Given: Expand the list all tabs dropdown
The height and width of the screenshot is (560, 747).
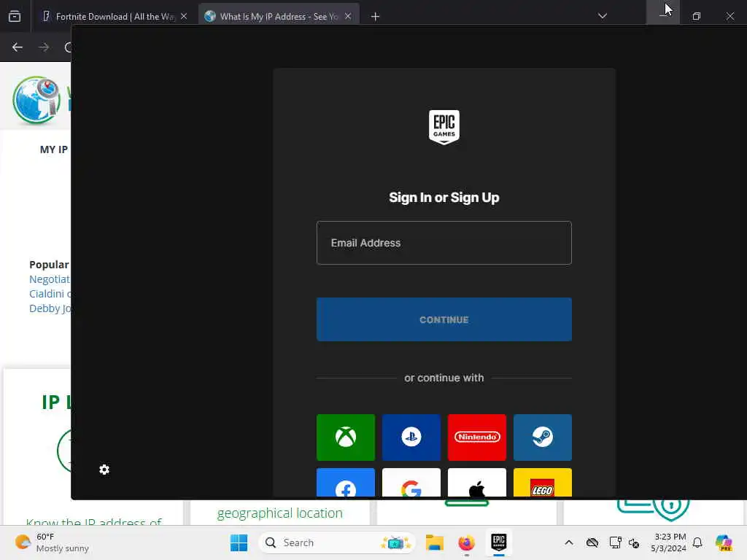Looking at the screenshot, I should 603,16.
